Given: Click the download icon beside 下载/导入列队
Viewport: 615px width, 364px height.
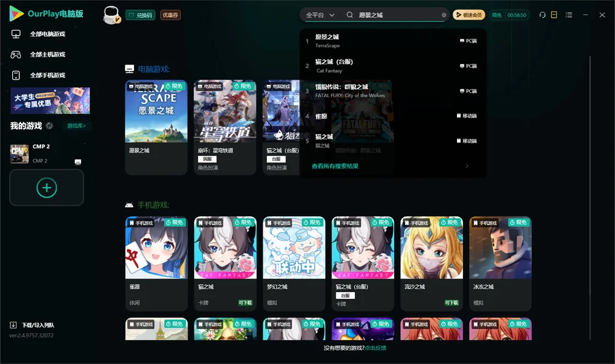Looking at the screenshot, I should (13, 325).
